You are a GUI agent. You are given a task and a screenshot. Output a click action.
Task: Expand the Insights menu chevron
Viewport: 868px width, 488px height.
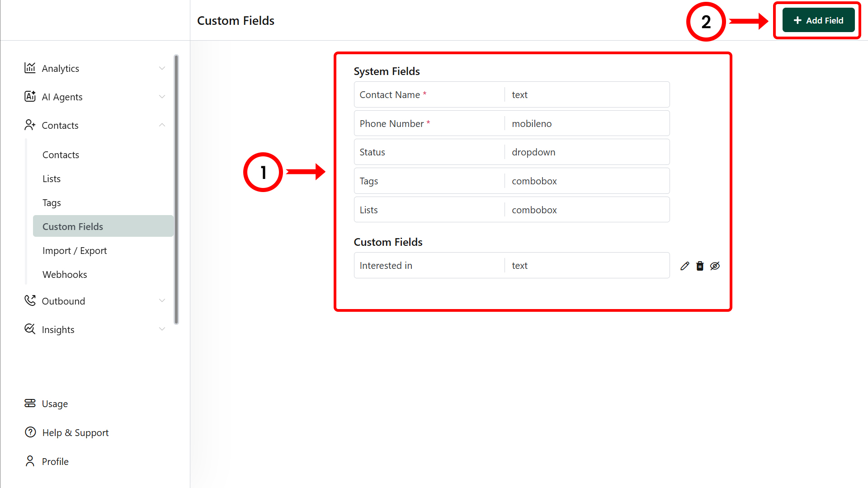pyautogui.click(x=162, y=329)
